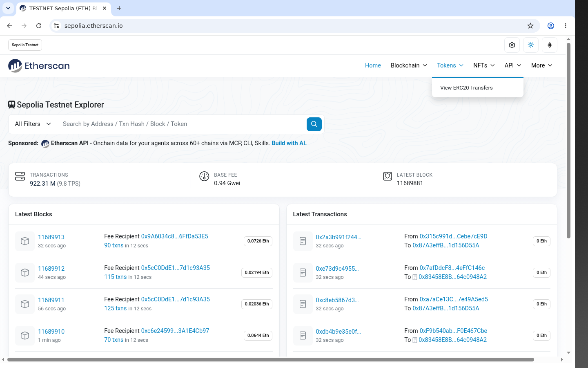Screen dimensions: 588x368
Task: Click the Latest Block icon
Action: pyautogui.click(x=388, y=176)
